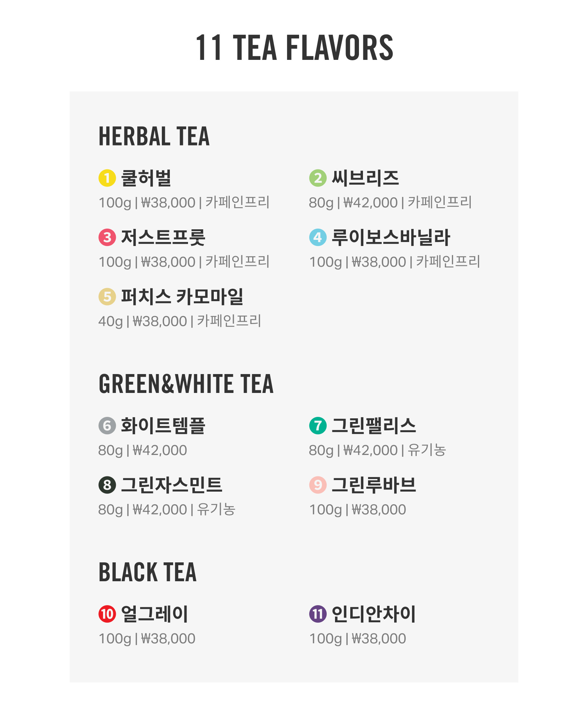
Task: Click the purple number 11 circle badge
Action: (x=318, y=614)
